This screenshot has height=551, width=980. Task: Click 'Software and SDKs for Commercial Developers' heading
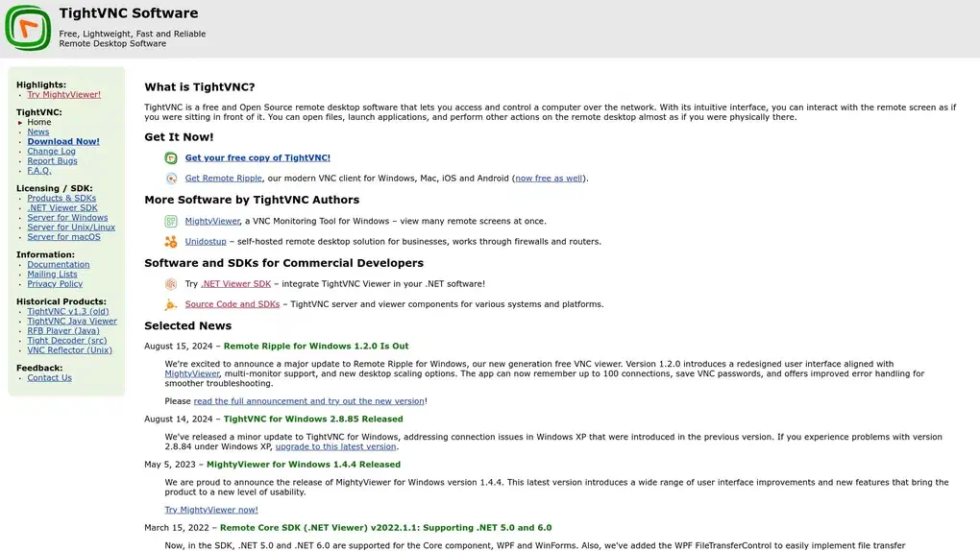[283, 263]
